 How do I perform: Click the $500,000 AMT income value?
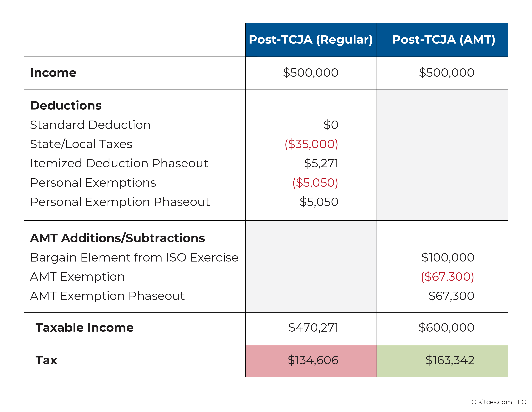(447, 72)
